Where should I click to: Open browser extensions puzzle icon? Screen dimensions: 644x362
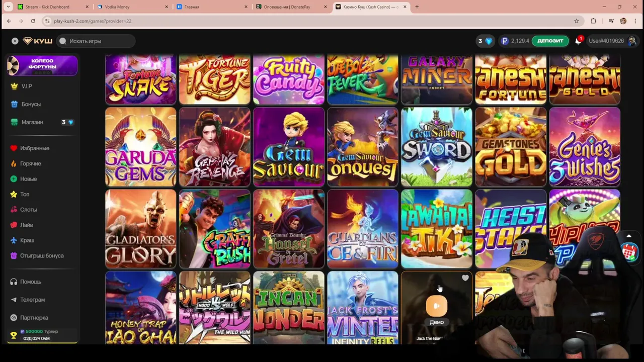(x=593, y=21)
